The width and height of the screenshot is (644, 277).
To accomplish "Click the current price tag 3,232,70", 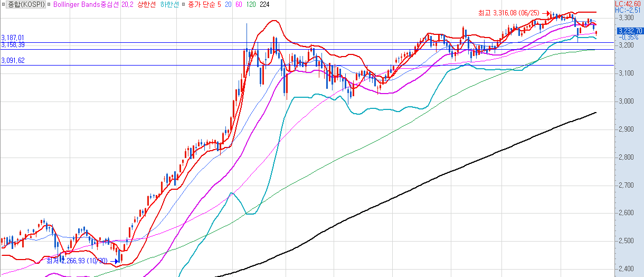I will pyautogui.click(x=630, y=31).
